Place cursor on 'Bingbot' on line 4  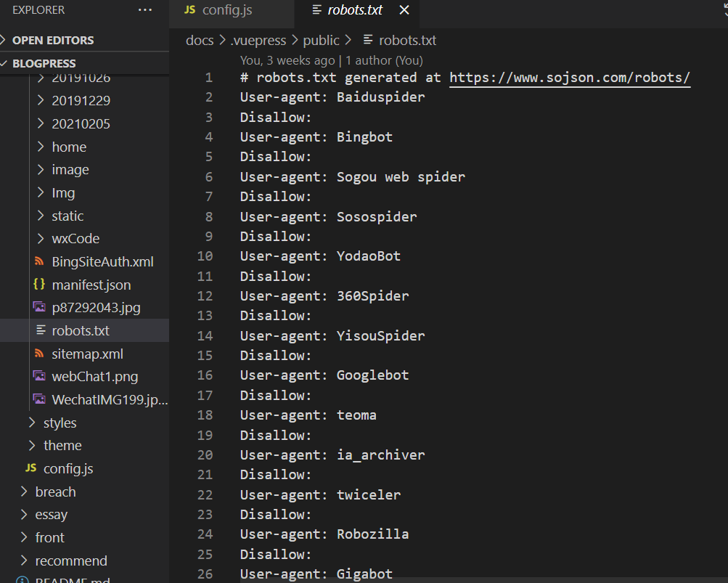(x=364, y=137)
